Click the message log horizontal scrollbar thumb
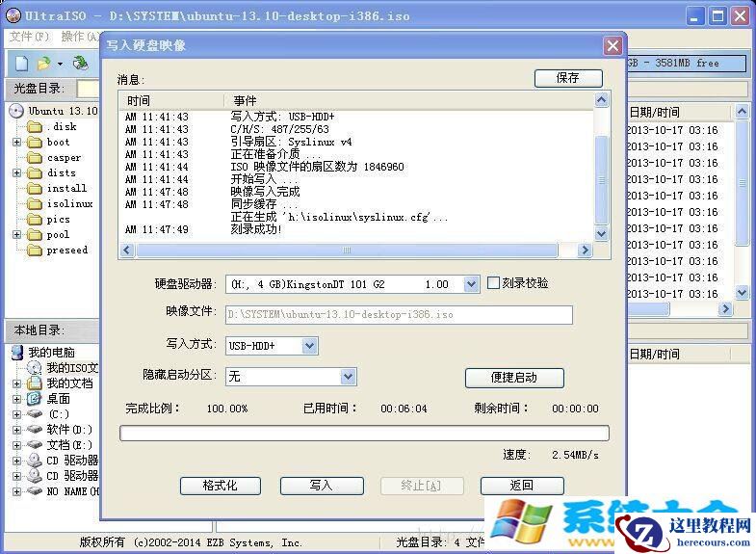Screen dimensions: 756x554 pyautogui.click(x=347, y=251)
